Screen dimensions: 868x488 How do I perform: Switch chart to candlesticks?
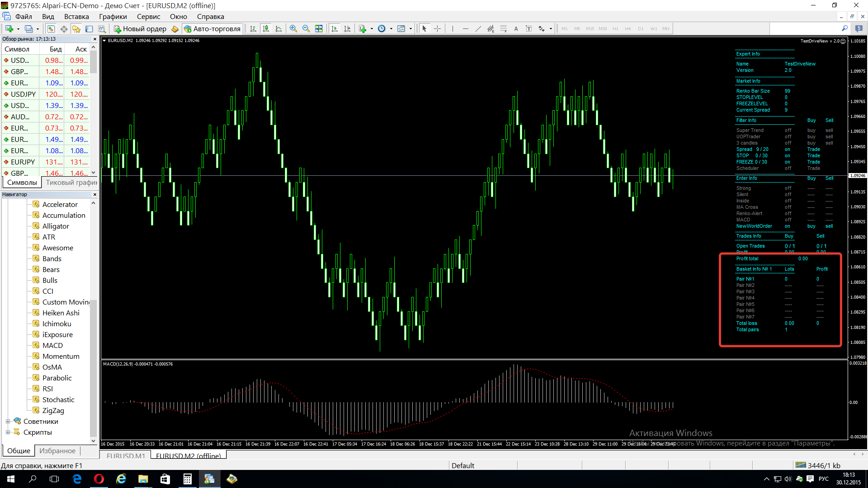(266, 28)
